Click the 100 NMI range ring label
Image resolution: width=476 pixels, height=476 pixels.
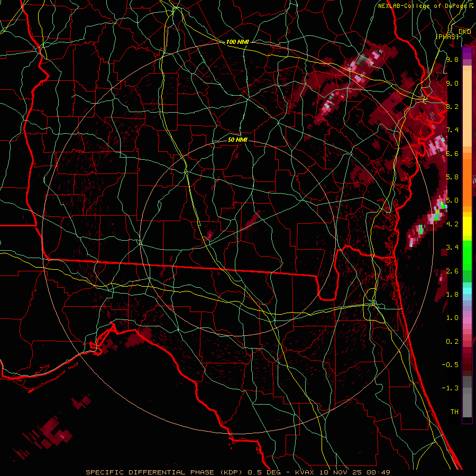point(237,42)
